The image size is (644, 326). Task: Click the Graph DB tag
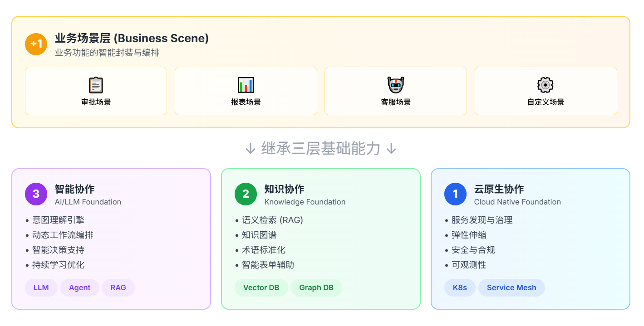point(316,287)
